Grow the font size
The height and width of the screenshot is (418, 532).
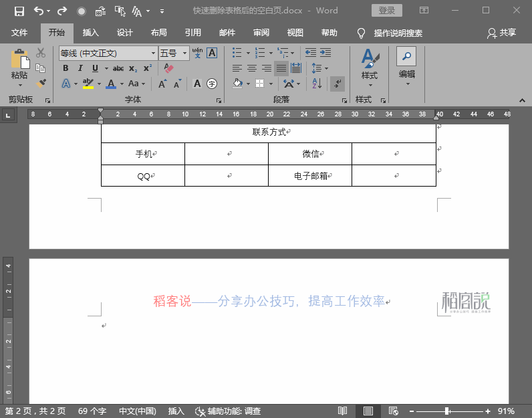pyautogui.click(x=162, y=84)
